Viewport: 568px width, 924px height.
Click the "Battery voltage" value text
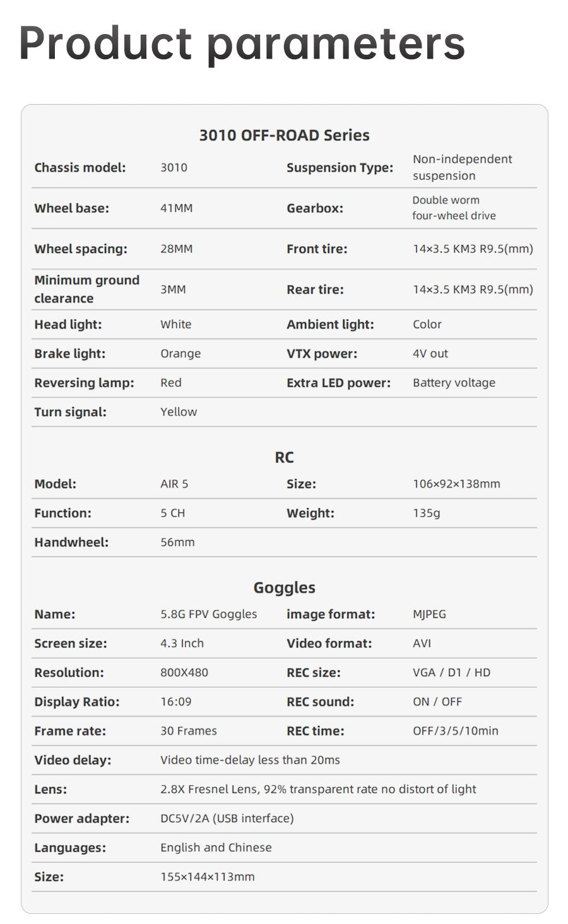coord(454,382)
